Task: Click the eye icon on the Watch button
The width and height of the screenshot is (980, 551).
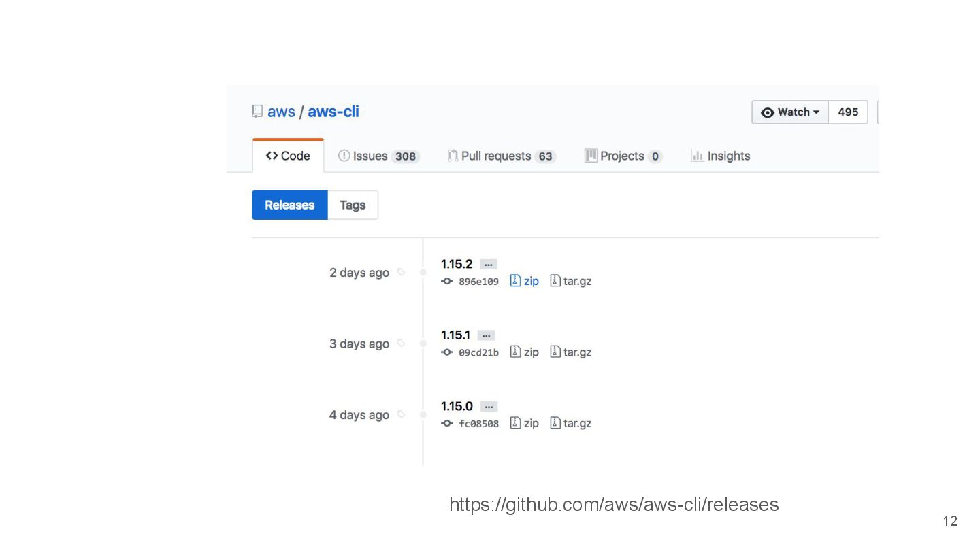Action: click(768, 113)
